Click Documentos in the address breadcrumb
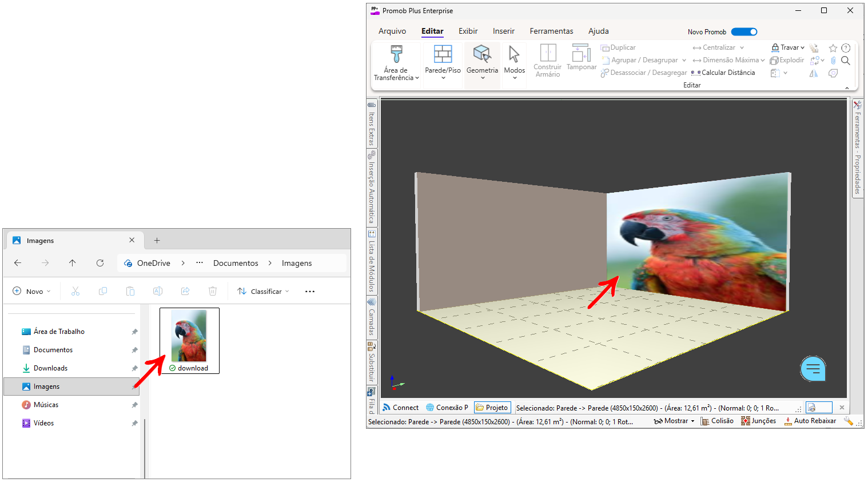 click(x=236, y=263)
